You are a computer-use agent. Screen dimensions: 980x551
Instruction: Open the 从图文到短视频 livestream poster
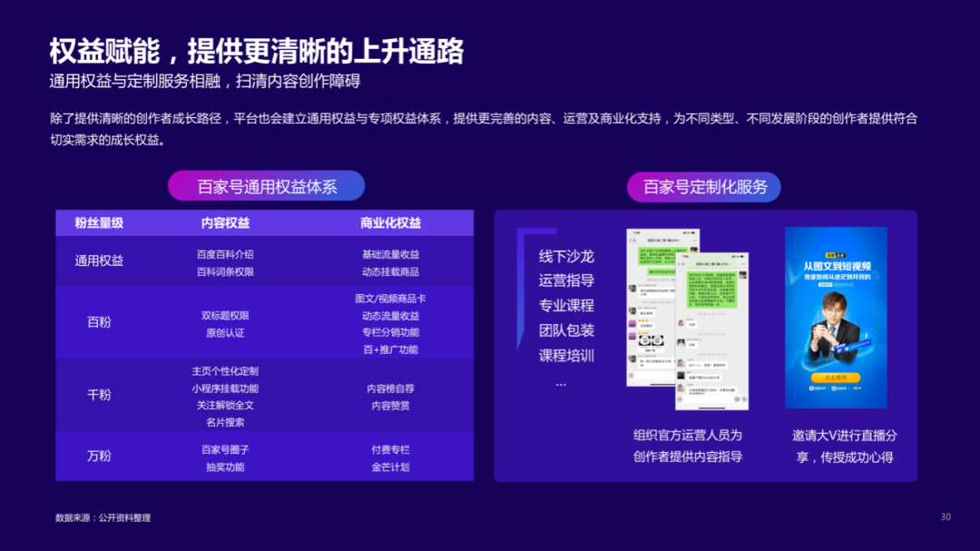point(836,318)
